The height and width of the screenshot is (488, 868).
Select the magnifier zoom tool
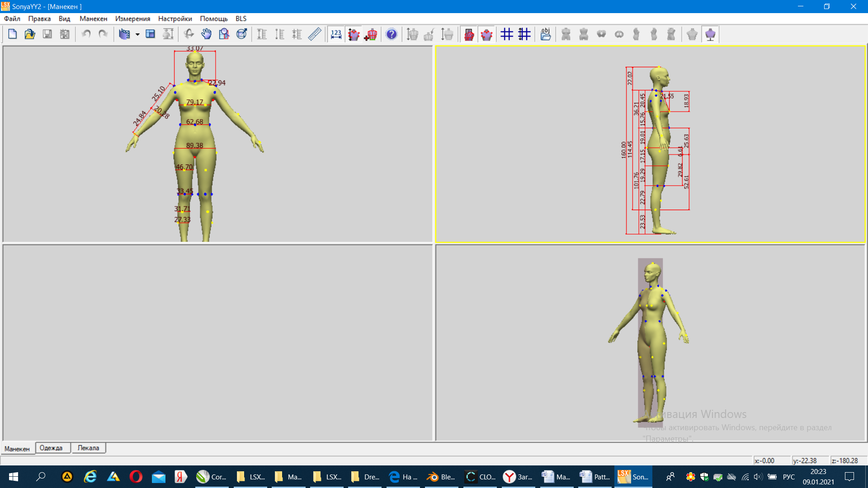(x=224, y=34)
